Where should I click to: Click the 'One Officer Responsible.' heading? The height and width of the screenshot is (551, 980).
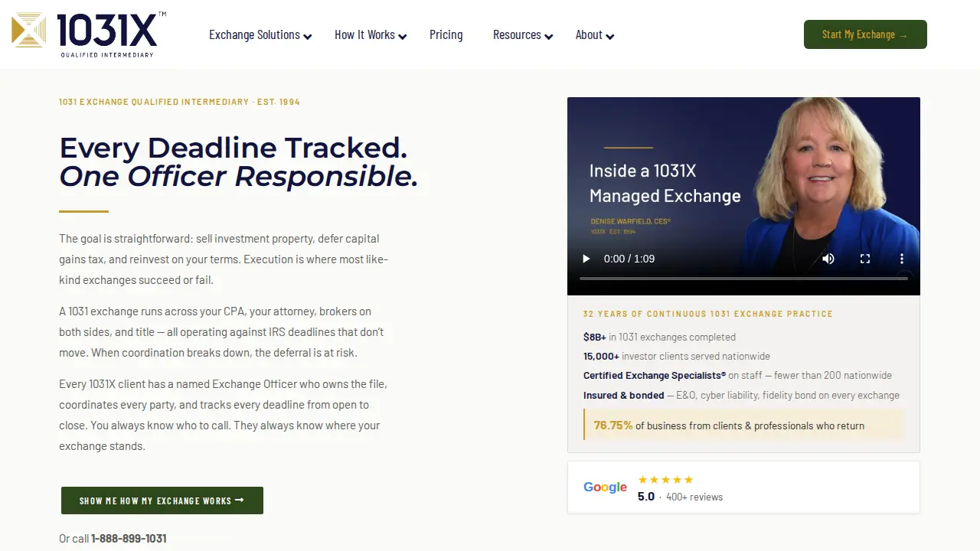click(239, 176)
